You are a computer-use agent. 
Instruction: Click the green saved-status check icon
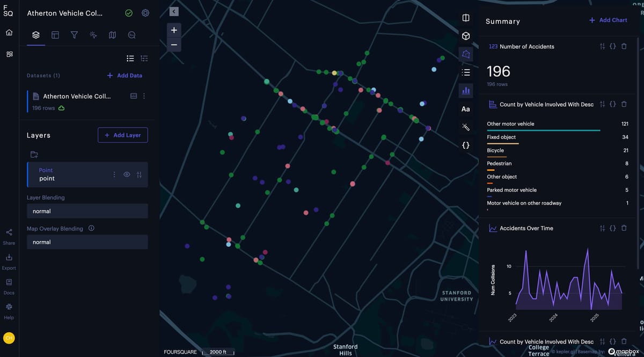129,13
